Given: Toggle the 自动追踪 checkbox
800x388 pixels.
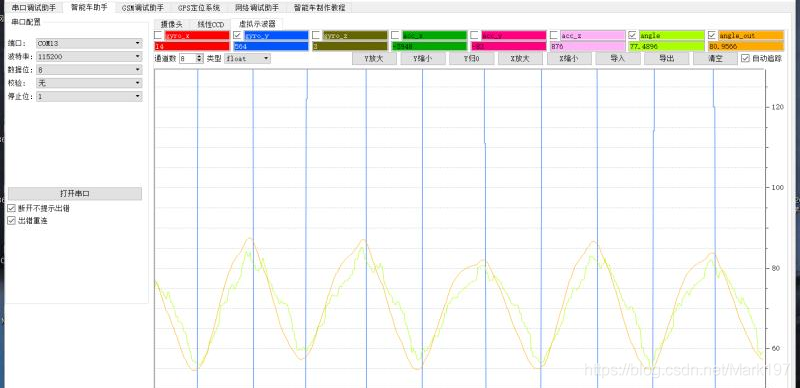Looking at the screenshot, I should 745,58.
